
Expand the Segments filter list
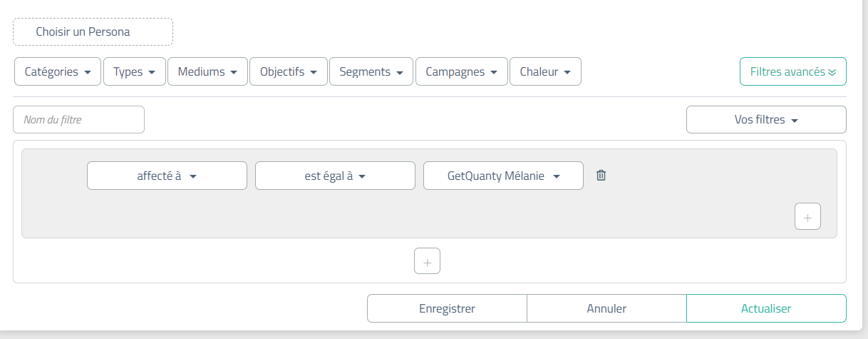point(371,71)
